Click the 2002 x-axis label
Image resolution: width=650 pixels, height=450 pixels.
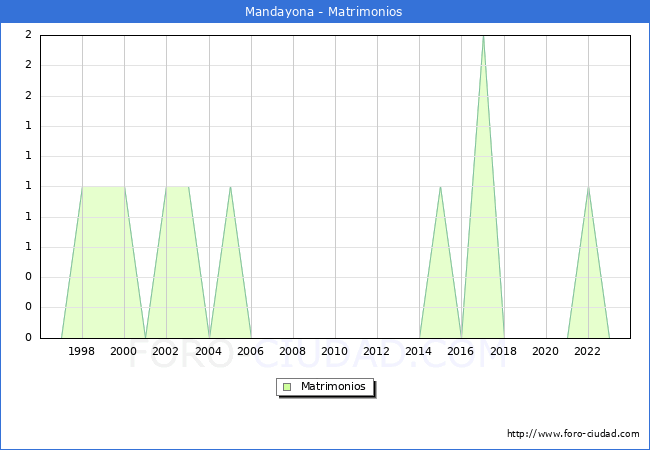click(165, 351)
